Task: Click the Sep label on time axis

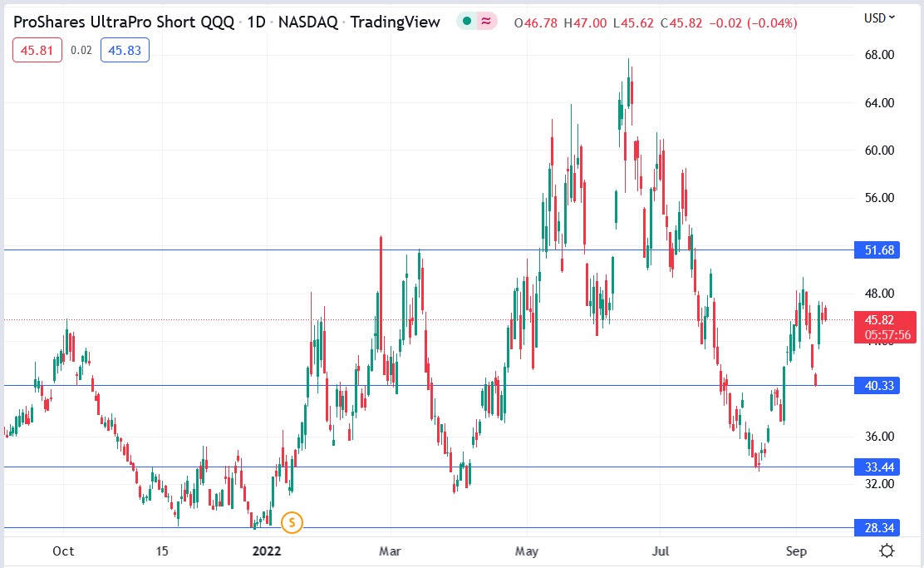Action: pyautogui.click(x=797, y=551)
